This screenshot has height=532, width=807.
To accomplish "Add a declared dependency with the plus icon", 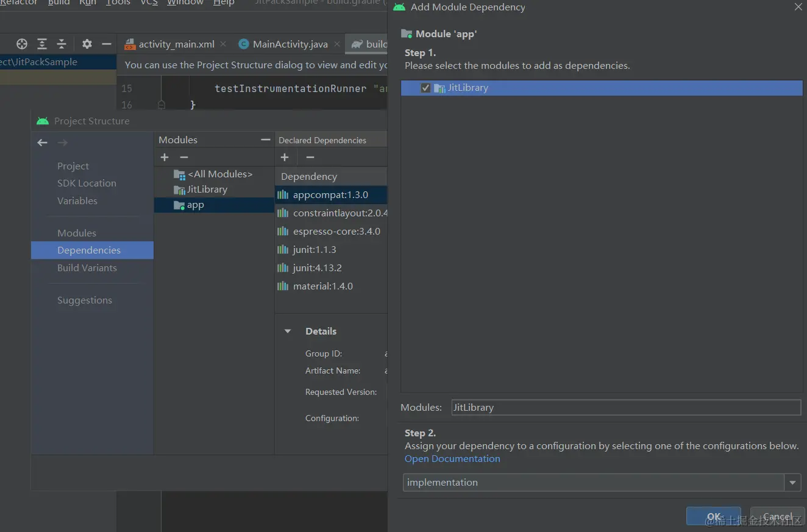I will 285,157.
